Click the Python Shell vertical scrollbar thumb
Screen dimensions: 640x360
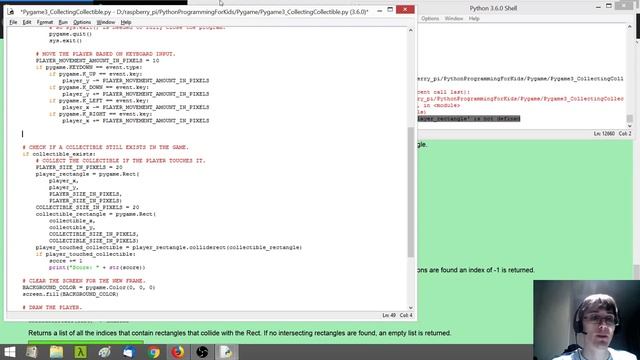pos(630,119)
